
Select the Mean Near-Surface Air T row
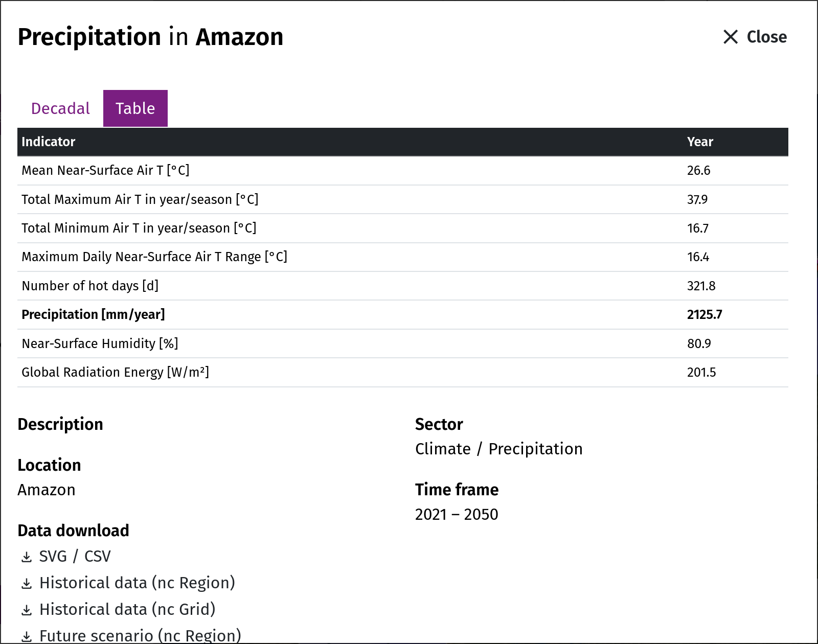click(403, 171)
